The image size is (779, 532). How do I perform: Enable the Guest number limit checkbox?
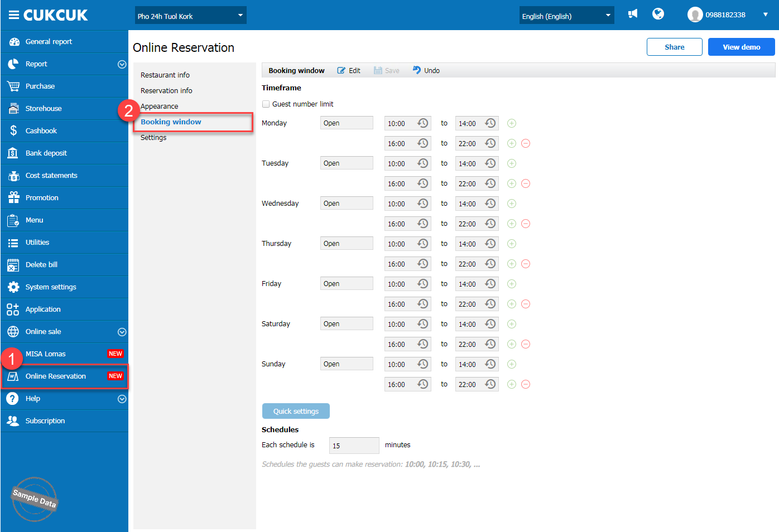pos(266,104)
